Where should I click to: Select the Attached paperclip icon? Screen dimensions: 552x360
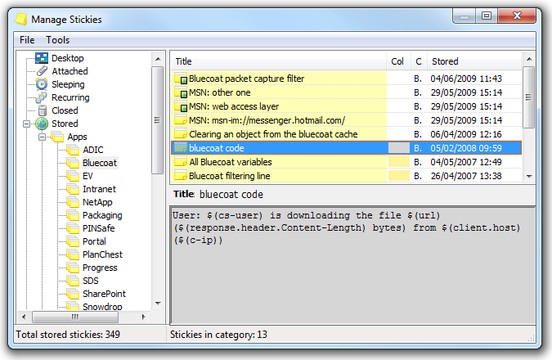[x=42, y=71]
